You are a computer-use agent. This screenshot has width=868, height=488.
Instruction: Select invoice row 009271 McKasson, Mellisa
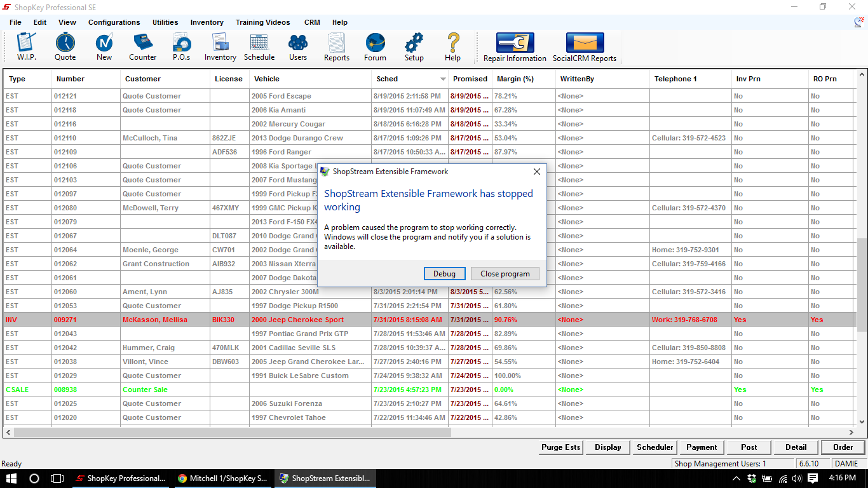point(429,320)
